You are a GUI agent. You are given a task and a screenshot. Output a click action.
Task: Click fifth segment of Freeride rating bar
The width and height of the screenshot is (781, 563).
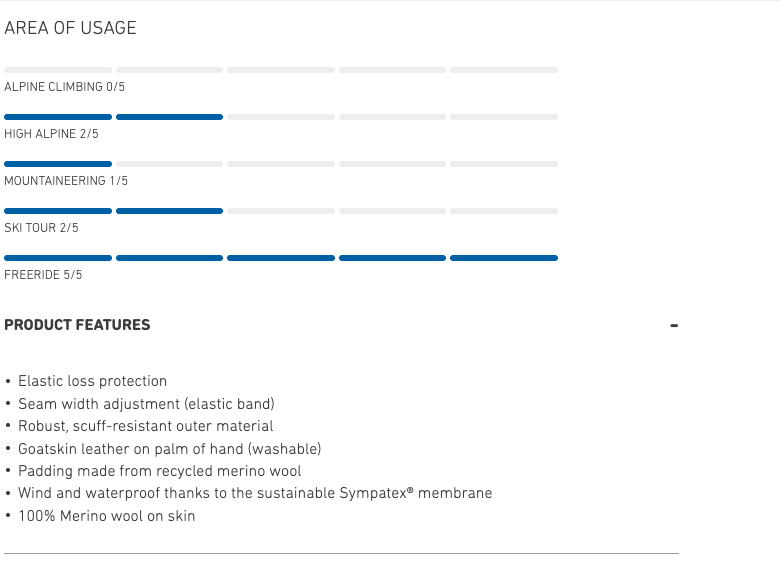pos(503,258)
